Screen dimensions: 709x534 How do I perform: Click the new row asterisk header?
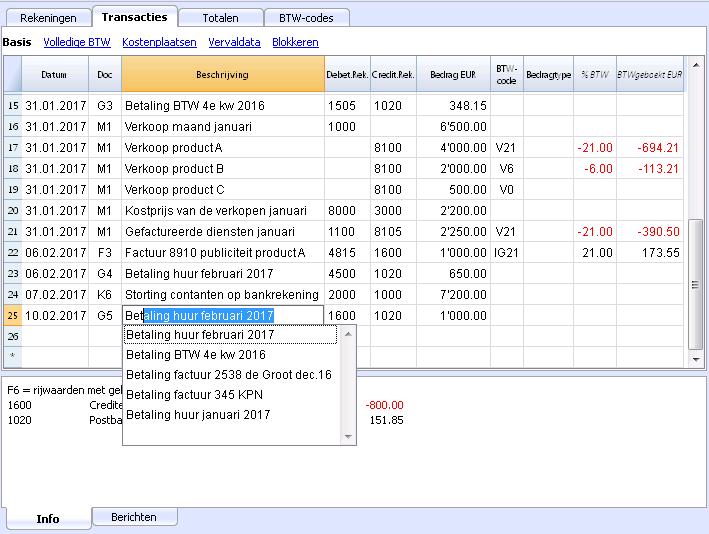[x=13, y=356]
